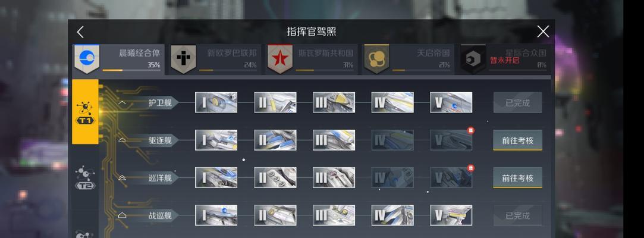
Task: Click the red badge on 驱逐舰 level V
Action: tap(471, 130)
